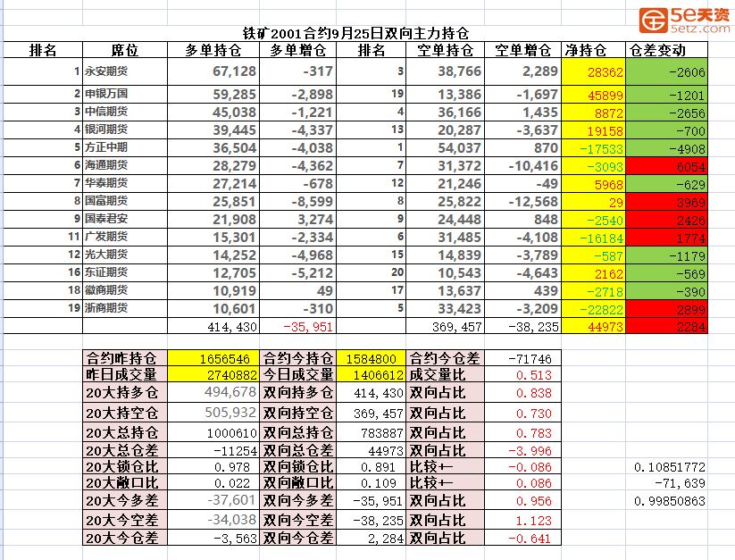Select the 净持仓 column header
This screenshot has height=560, width=735.
(593, 50)
